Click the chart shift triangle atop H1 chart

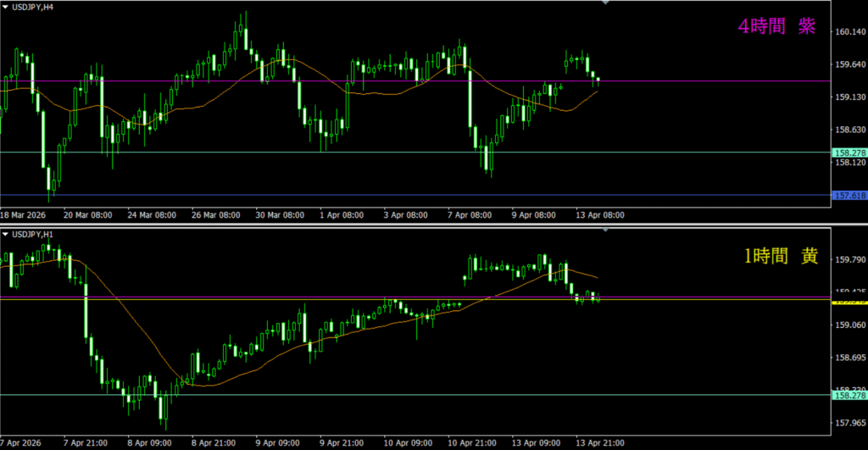605,229
